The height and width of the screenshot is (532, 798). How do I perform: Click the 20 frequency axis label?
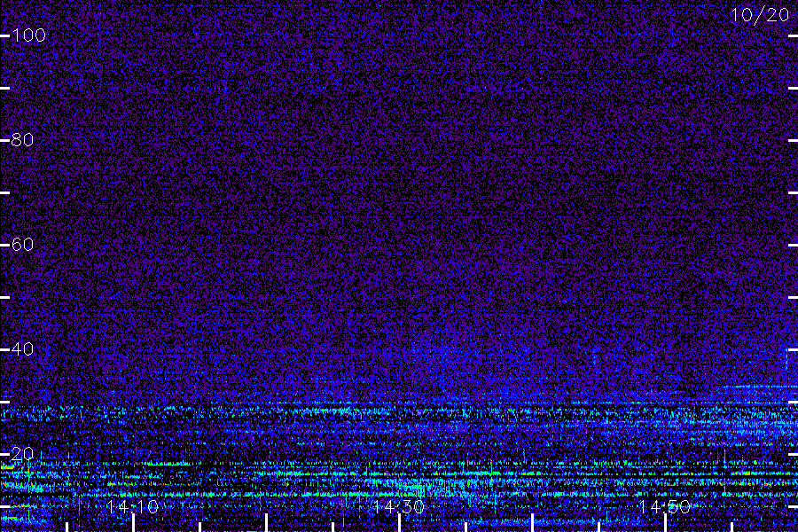[x=22, y=454]
